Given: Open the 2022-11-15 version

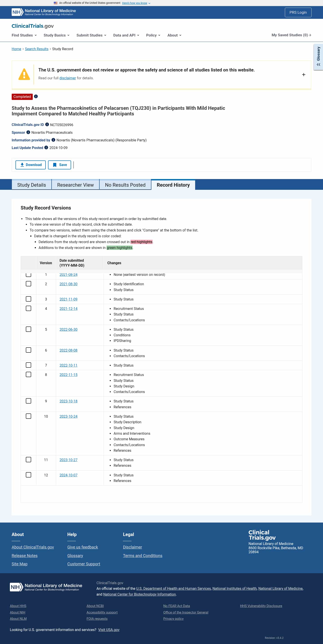Looking at the screenshot, I should [x=68, y=375].
